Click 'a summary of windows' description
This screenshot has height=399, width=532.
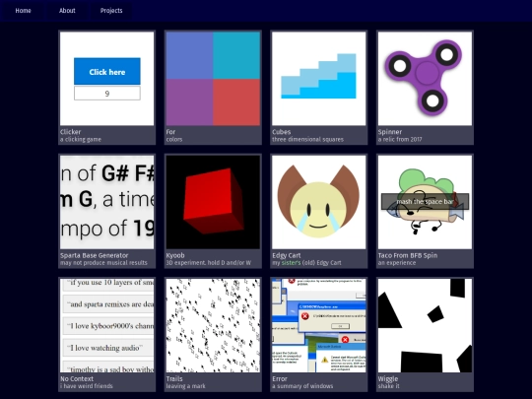[302, 386]
